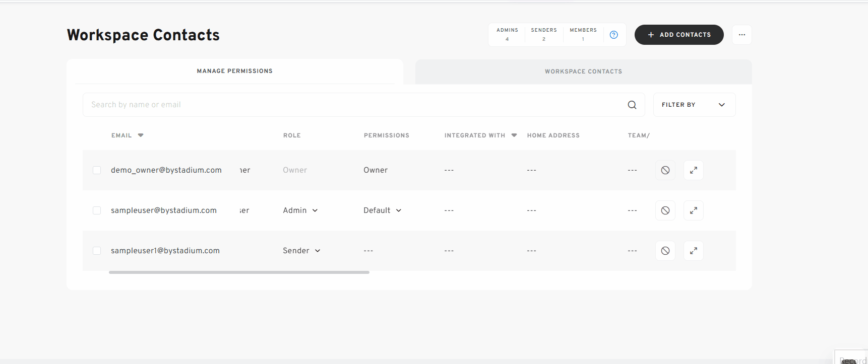Click the Role column header
The height and width of the screenshot is (364, 868).
pos(292,135)
